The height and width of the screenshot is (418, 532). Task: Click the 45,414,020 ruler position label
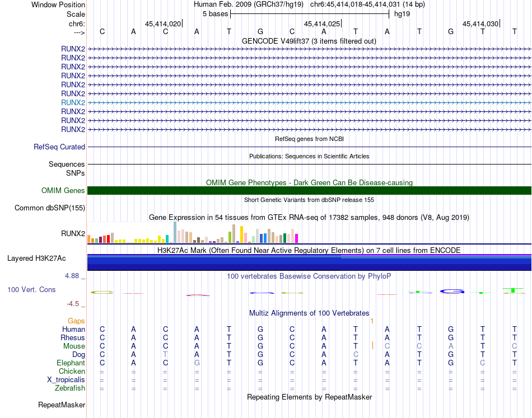[x=163, y=24]
